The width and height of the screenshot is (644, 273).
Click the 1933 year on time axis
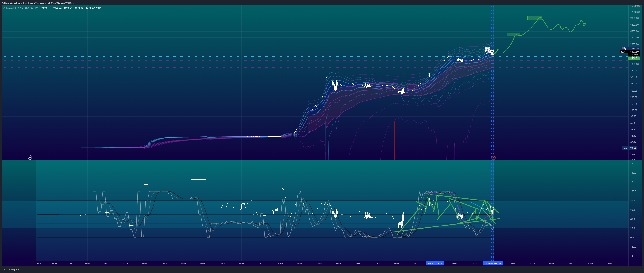point(144,264)
